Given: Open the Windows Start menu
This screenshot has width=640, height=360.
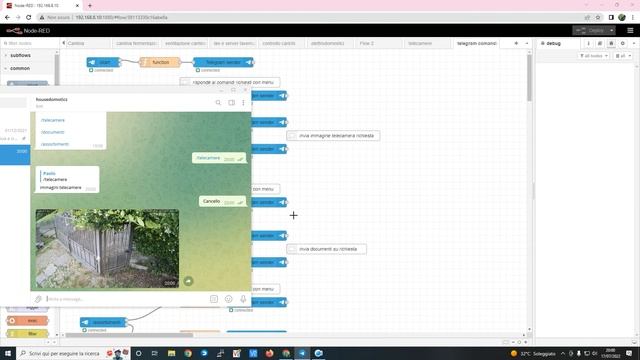Looking at the screenshot, I should click(x=8, y=353).
